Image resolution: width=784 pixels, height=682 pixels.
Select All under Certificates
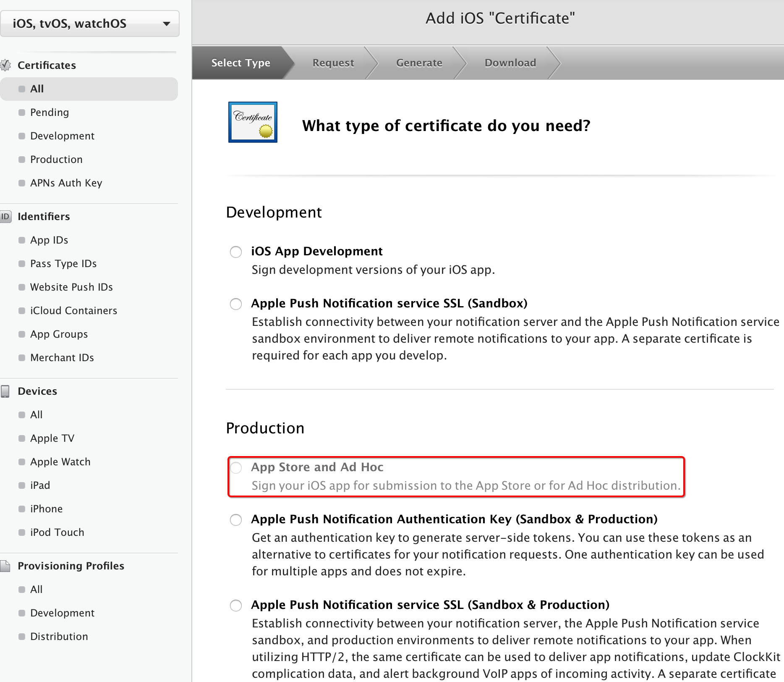click(89, 89)
